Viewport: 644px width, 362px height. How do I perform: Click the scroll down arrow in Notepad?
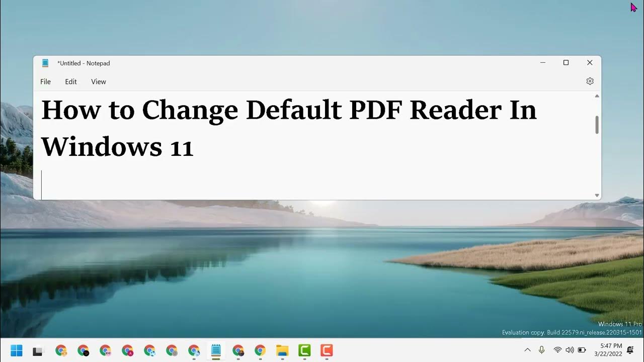[597, 195]
